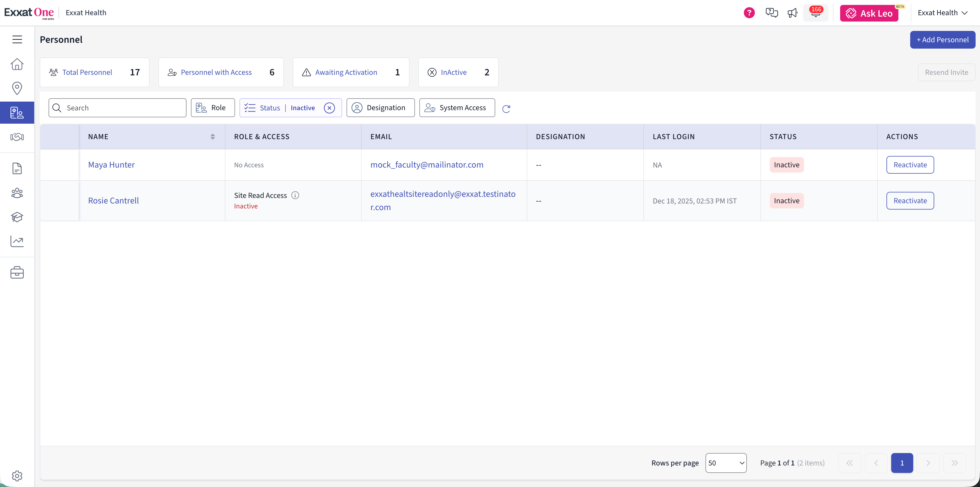The width and height of the screenshot is (980, 487).
Task: Expand Exxat Health account menu
Action: point(942,13)
